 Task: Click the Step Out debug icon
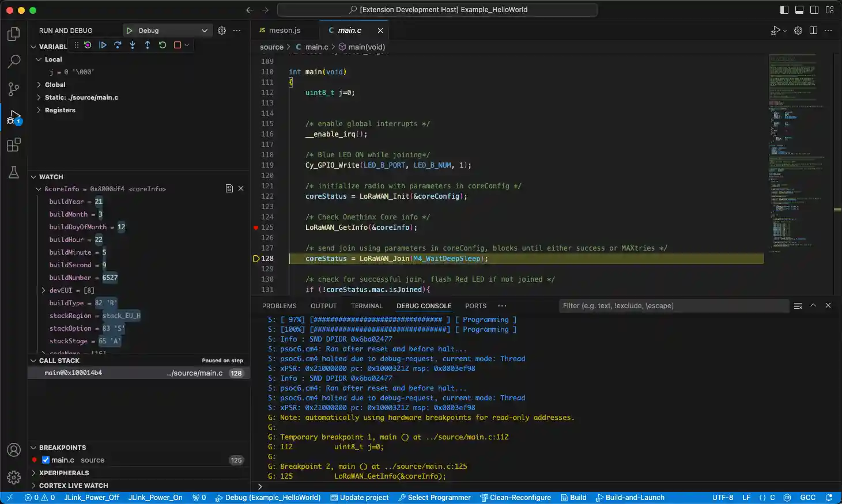147,46
